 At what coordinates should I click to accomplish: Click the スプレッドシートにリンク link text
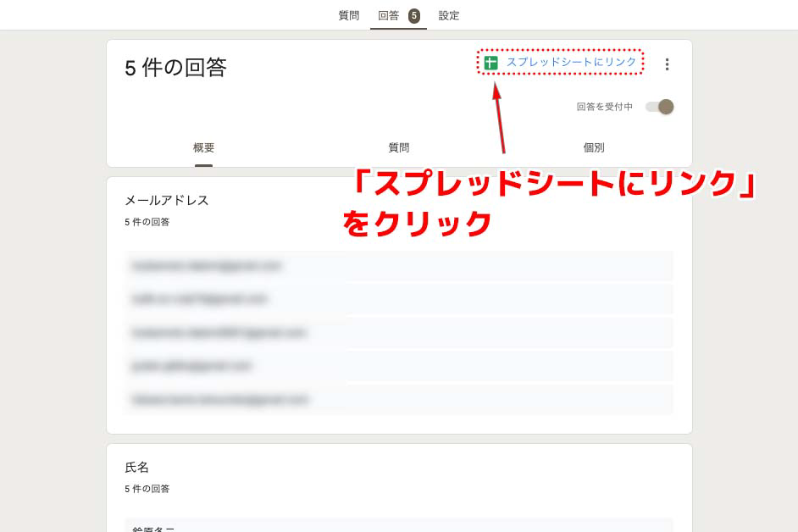point(571,62)
